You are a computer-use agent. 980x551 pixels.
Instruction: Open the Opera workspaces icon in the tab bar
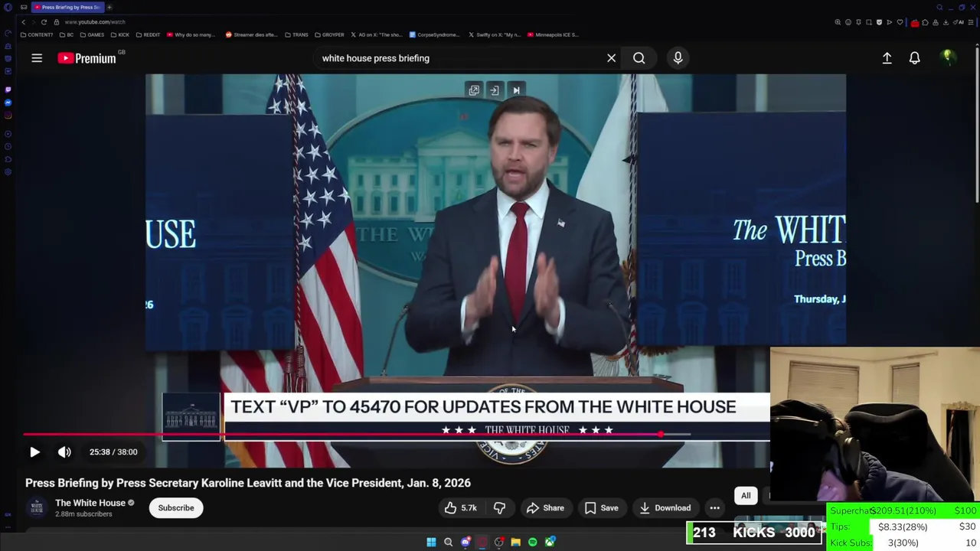24,7
